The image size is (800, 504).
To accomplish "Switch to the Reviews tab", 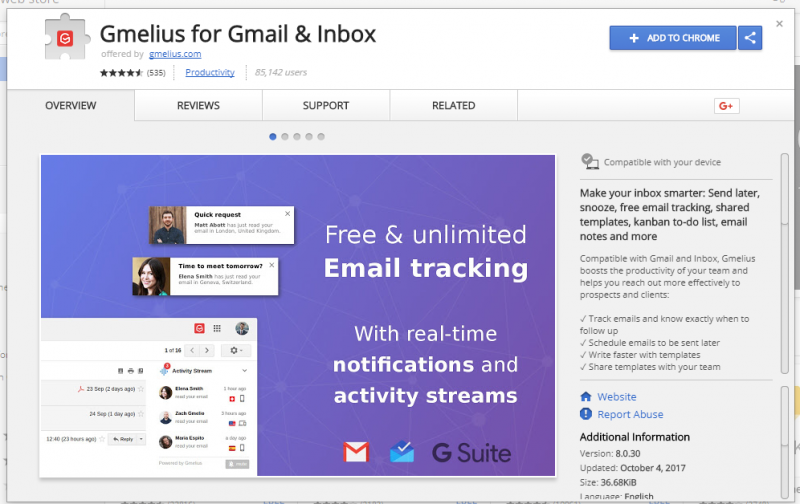I will pyautogui.click(x=198, y=106).
